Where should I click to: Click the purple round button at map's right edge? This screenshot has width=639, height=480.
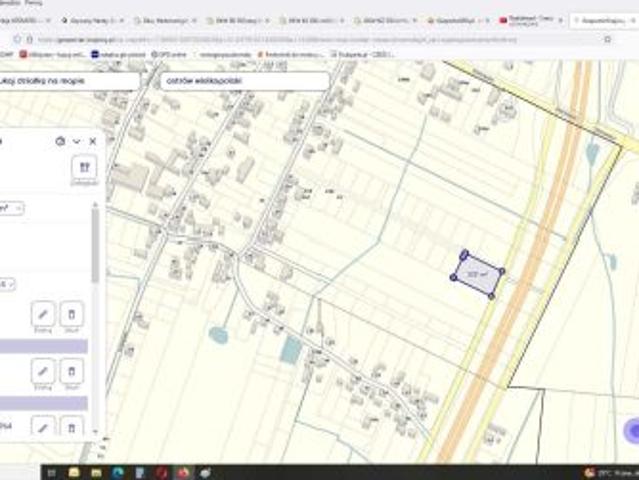632,430
